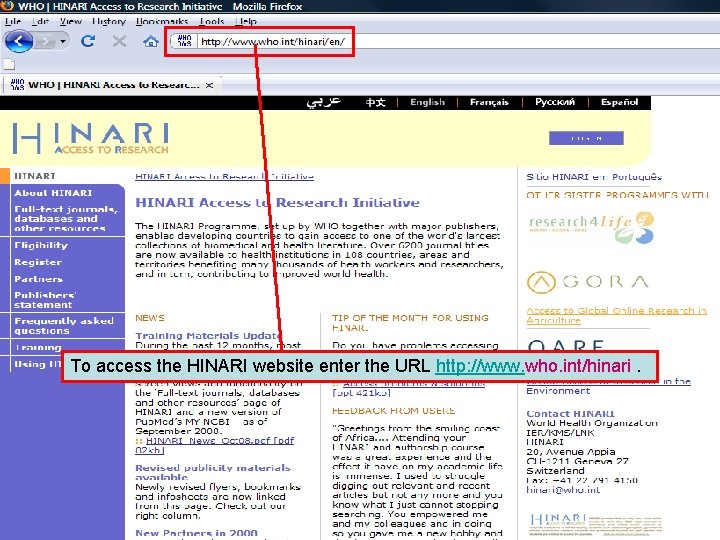Open the Help menu
The height and width of the screenshot is (540, 720).
[x=246, y=21]
